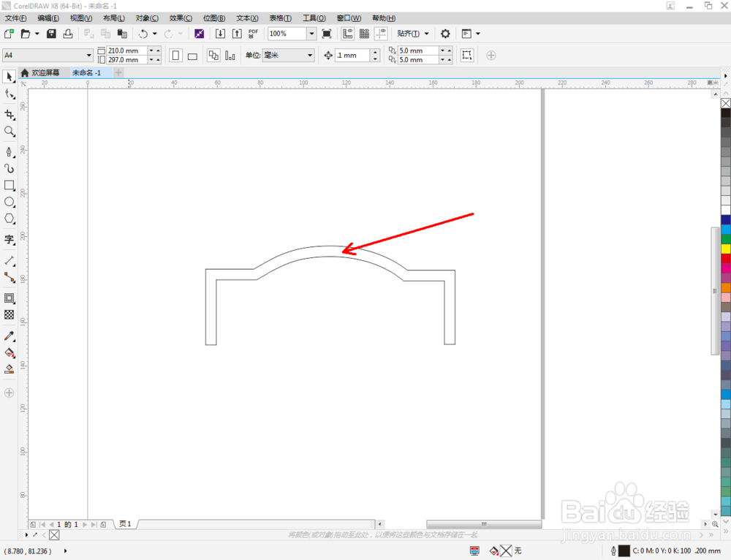Select the Smart Fill tool

click(10, 369)
